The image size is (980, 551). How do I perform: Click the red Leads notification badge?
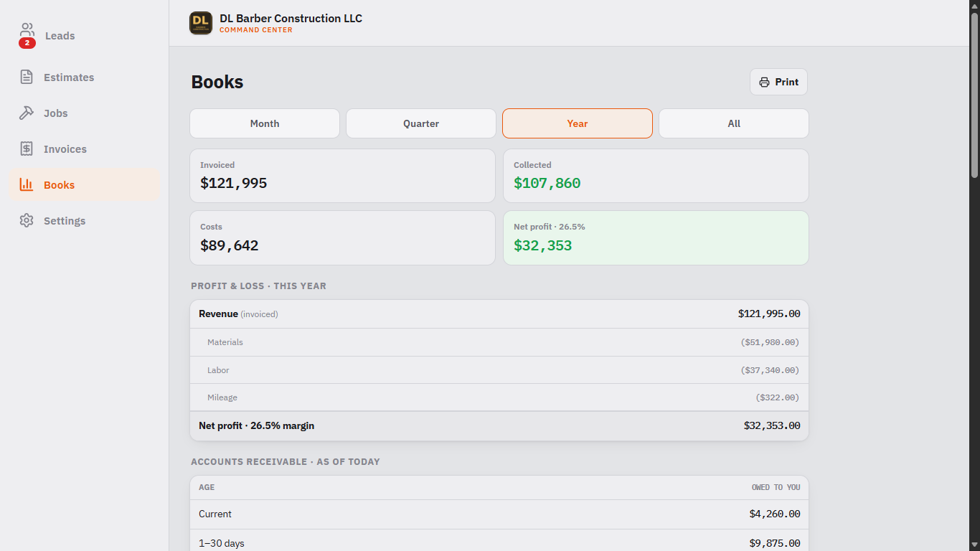coord(27,43)
